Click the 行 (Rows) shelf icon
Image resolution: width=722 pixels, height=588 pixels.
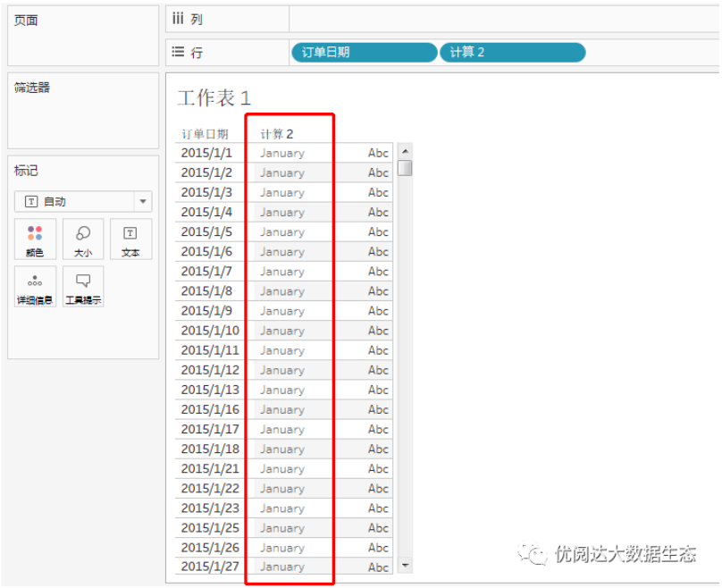(178, 53)
